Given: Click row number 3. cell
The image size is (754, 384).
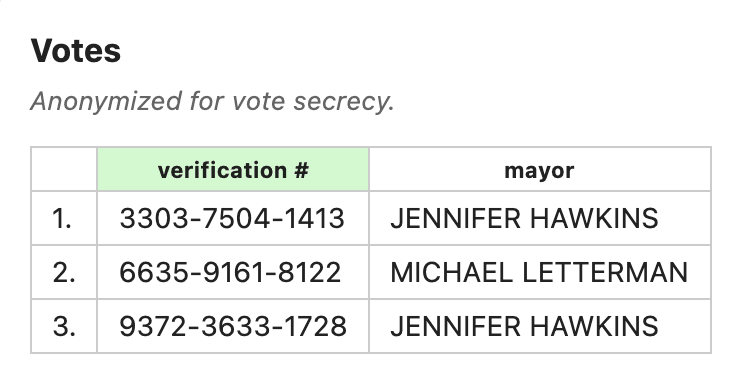Looking at the screenshot, I should click(64, 326).
